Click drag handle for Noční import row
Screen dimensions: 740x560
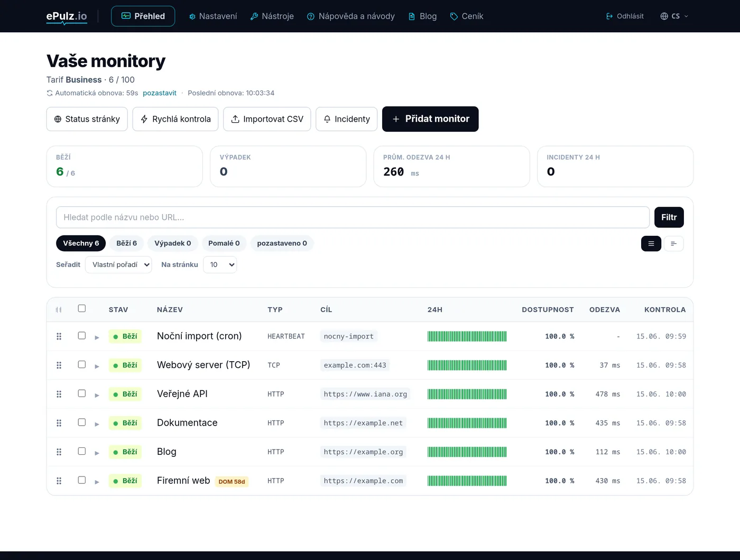tap(59, 336)
